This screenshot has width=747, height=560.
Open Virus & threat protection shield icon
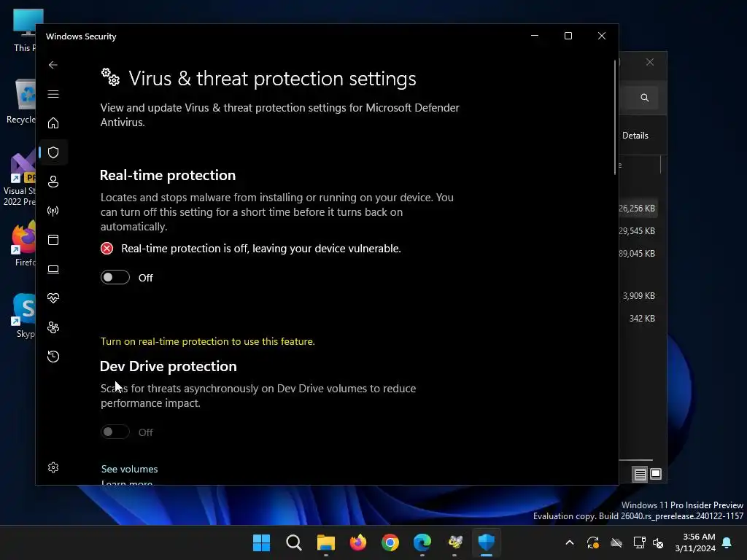coord(53,152)
